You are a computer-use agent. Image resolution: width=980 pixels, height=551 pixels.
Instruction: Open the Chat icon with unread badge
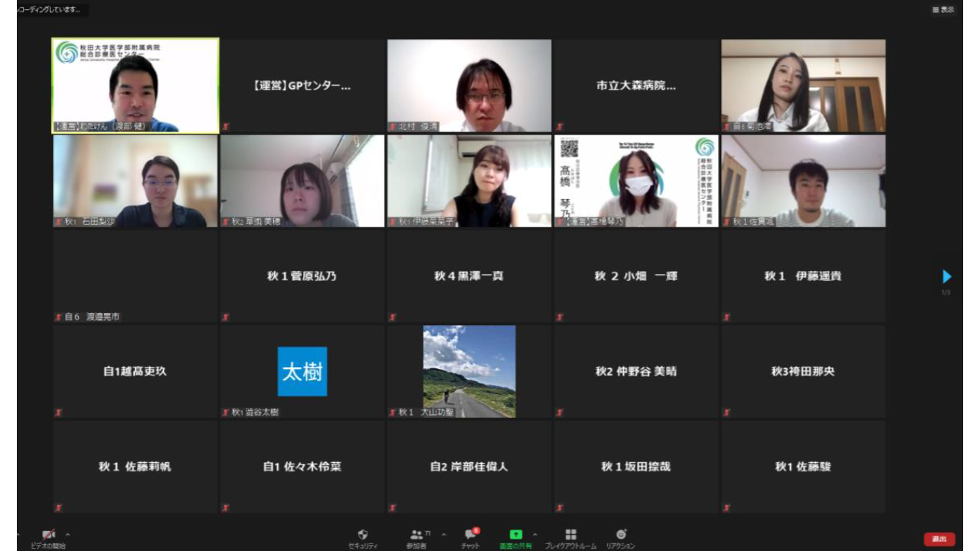pyautogui.click(x=470, y=534)
